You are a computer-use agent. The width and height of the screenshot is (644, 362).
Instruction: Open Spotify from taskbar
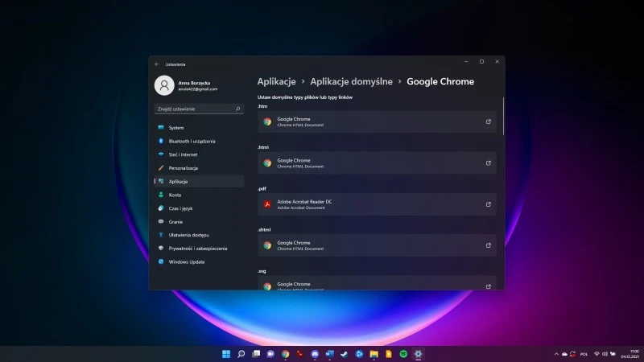point(403,354)
